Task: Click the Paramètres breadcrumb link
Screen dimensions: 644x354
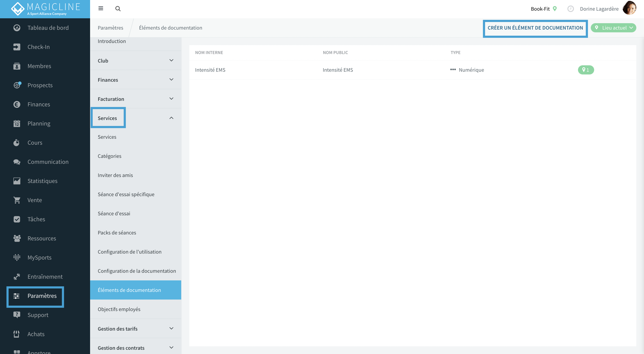Action: 111,28
